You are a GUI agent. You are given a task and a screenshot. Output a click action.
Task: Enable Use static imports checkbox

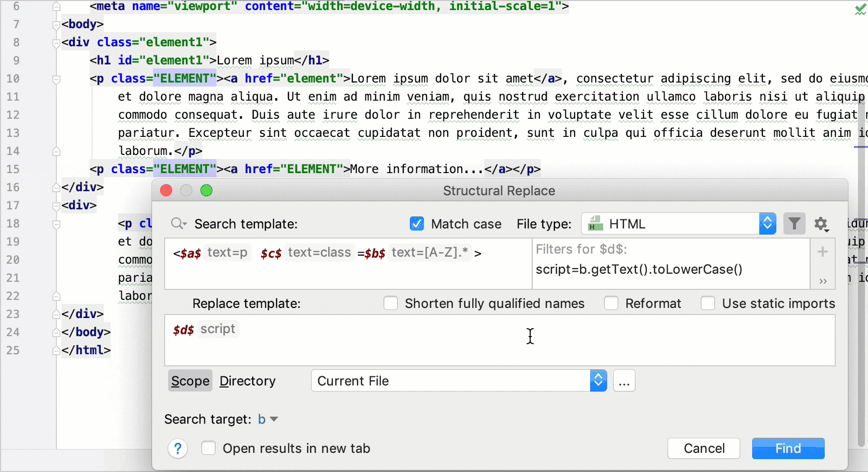pos(708,303)
